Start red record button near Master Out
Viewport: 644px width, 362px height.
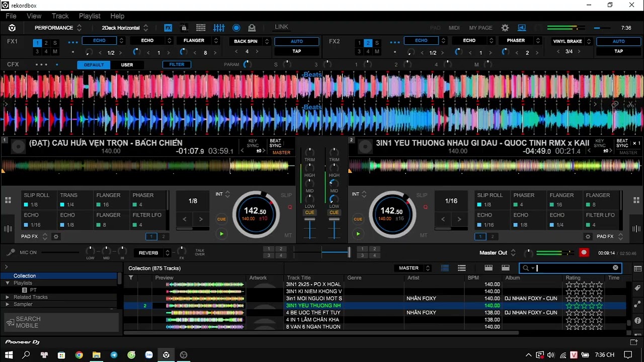pyautogui.click(x=584, y=253)
